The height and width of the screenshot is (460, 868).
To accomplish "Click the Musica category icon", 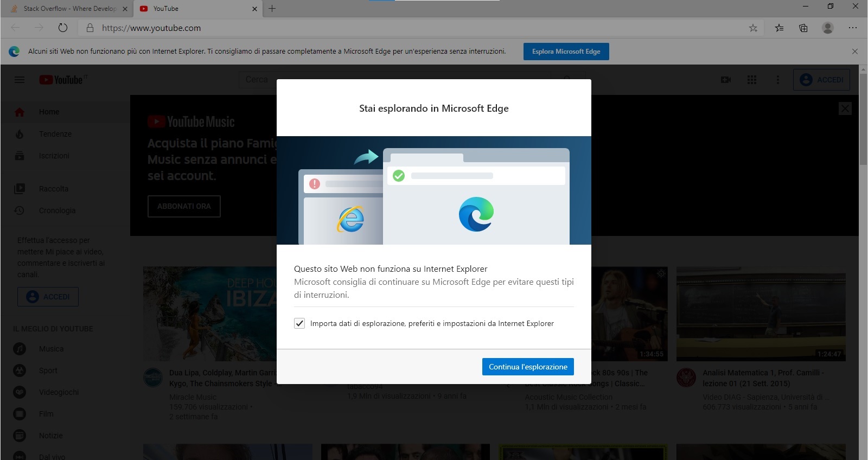I will 20,349.
